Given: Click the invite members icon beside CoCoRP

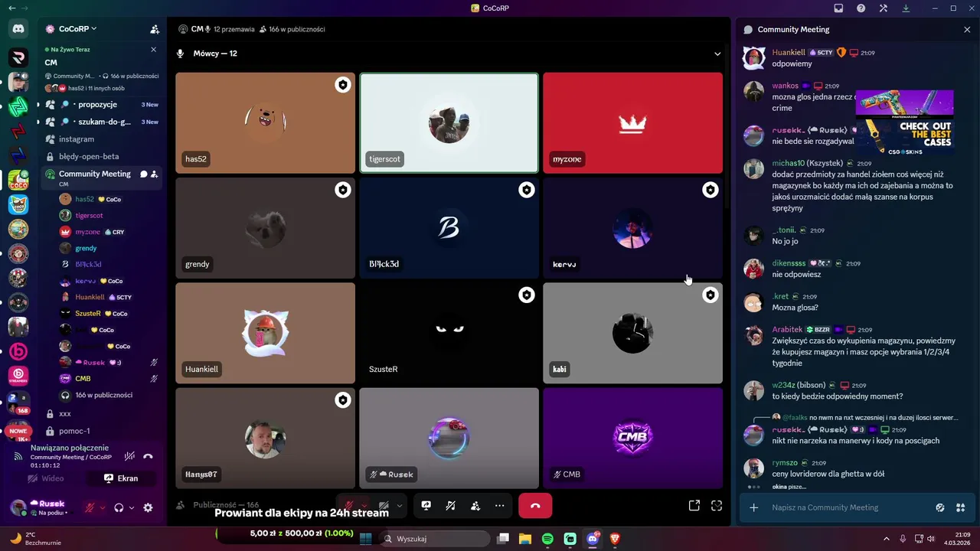Looking at the screenshot, I should (155, 29).
